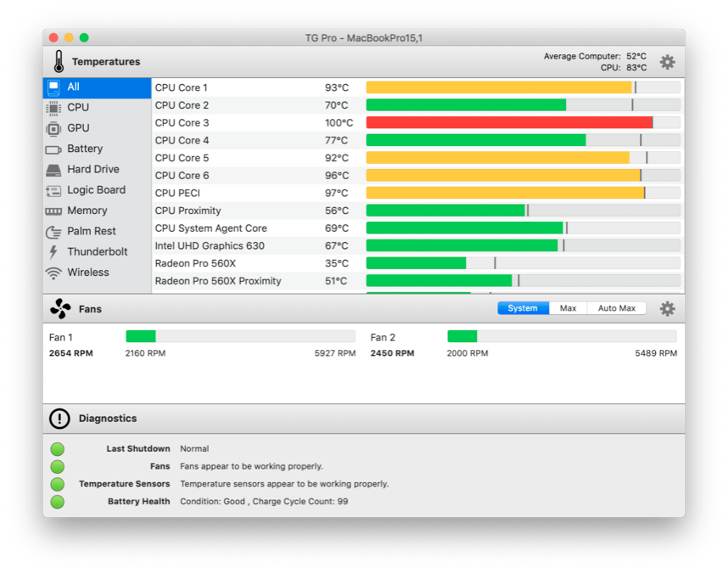Select the Wireless category label
Viewport: 728px width, 574px height.
[88, 272]
